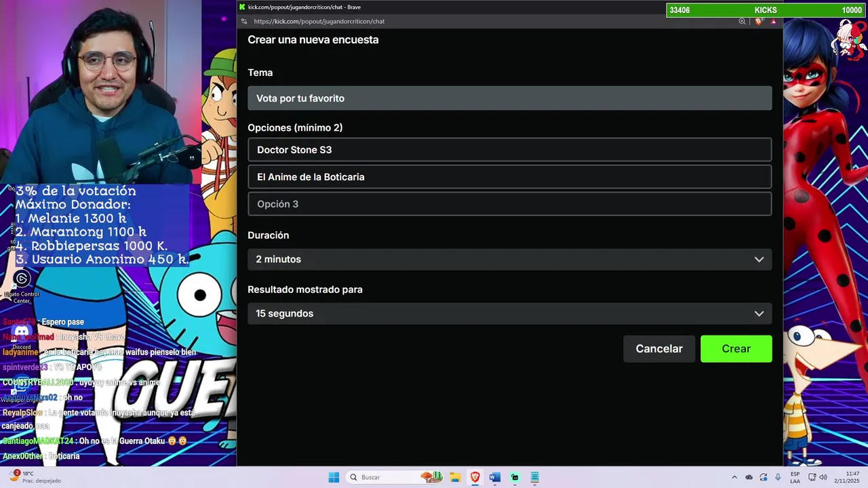Click the 'Crear una nueva encuesta' heading
Viewport: 868px width, 488px height.
[313, 39]
